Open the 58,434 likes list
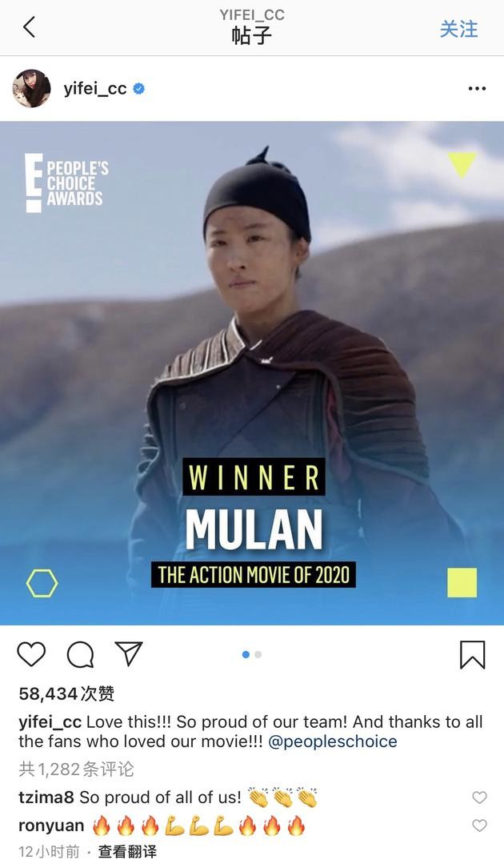The width and height of the screenshot is (504, 864). (66, 693)
